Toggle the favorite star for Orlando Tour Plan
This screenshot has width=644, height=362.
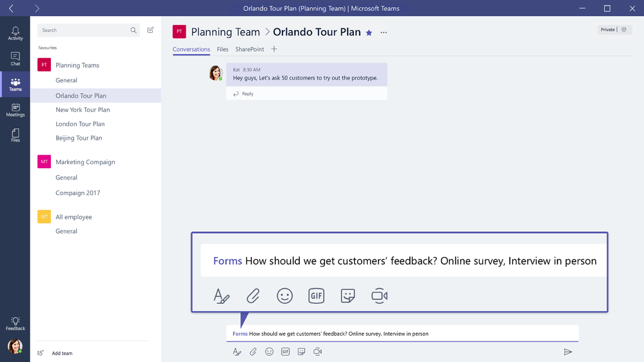point(369,33)
